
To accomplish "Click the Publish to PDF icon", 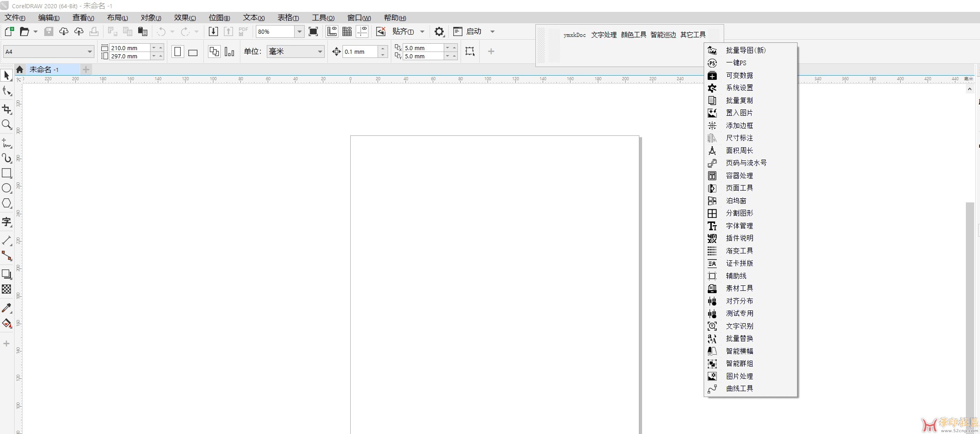I will coord(244,31).
